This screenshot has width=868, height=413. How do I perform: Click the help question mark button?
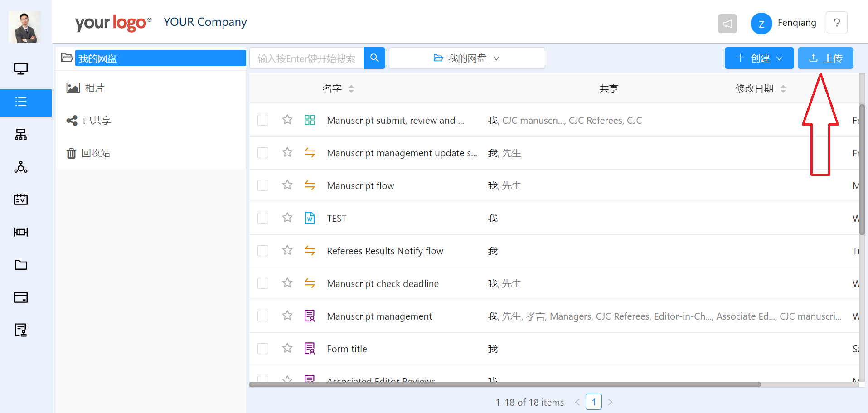(836, 23)
